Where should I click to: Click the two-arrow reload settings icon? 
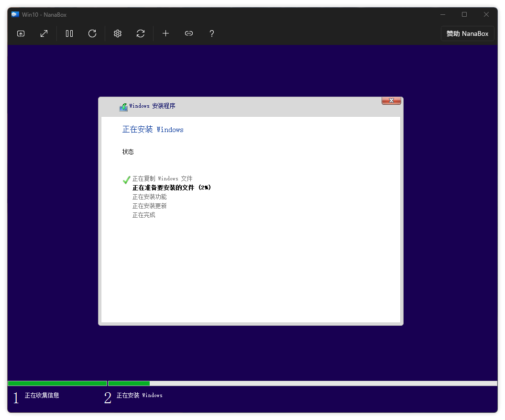141,33
